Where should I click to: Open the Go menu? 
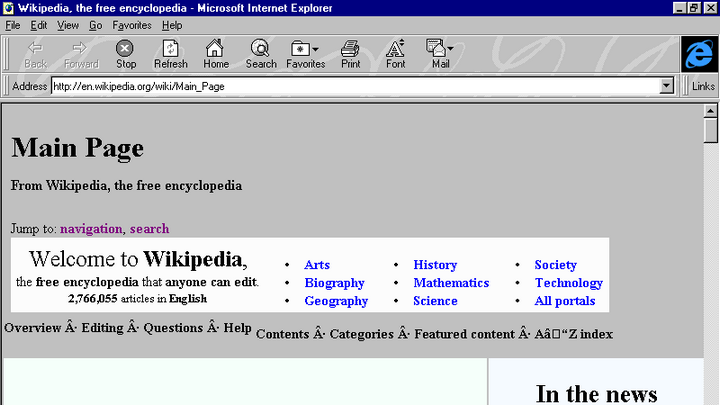(x=96, y=25)
